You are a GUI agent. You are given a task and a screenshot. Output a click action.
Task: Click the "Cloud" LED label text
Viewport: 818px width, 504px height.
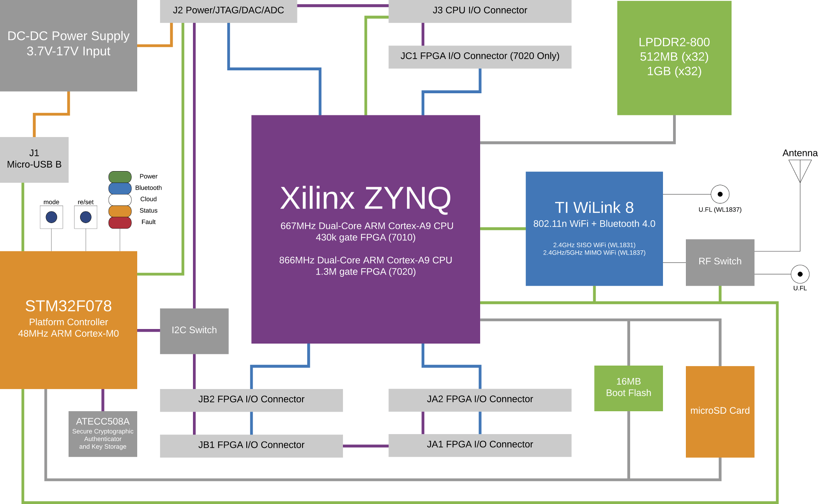point(148,199)
